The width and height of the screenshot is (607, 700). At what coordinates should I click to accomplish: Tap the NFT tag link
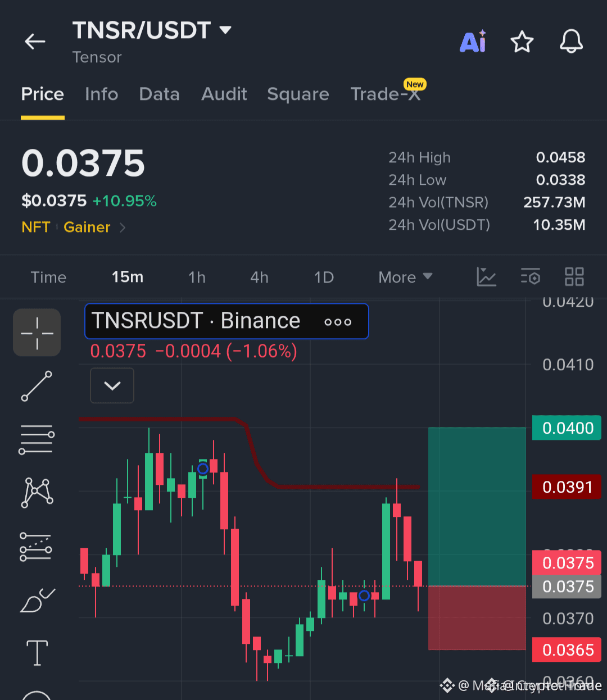(36, 227)
